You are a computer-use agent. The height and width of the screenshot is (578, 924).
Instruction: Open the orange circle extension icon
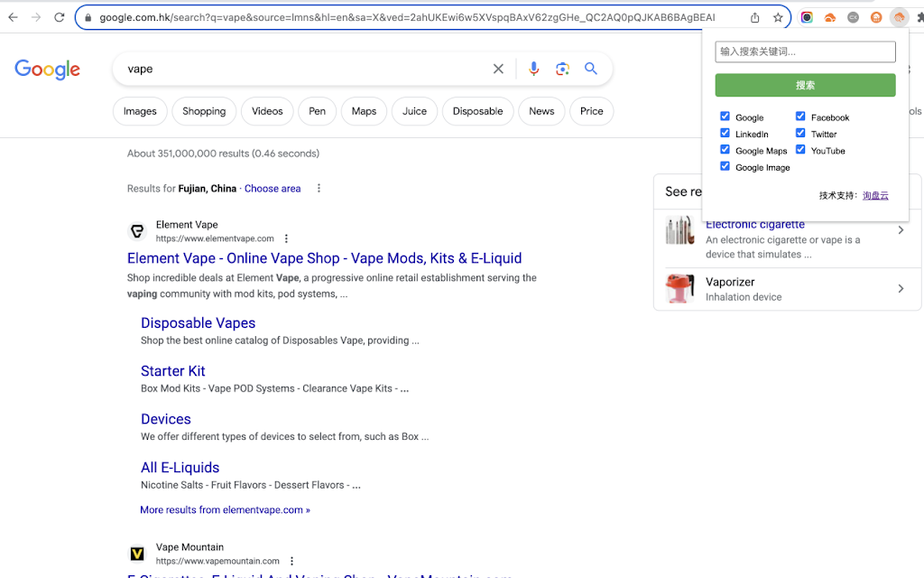point(876,18)
